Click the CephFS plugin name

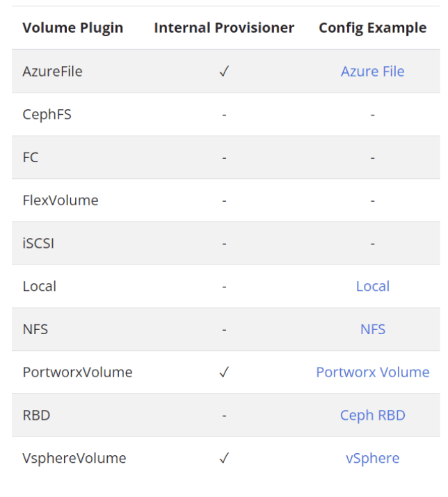(x=47, y=114)
